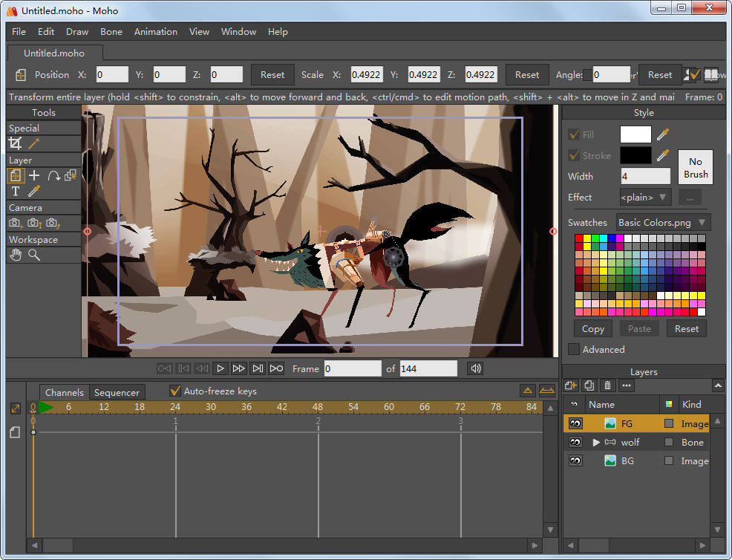Viewport: 732px width, 560px height.
Task: Enable the Advanced style checkbox
Action: pyautogui.click(x=574, y=349)
